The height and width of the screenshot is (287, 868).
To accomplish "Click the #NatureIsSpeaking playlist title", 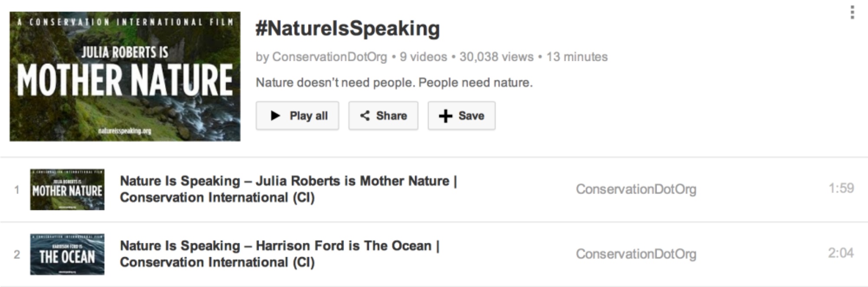I will click(x=348, y=29).
